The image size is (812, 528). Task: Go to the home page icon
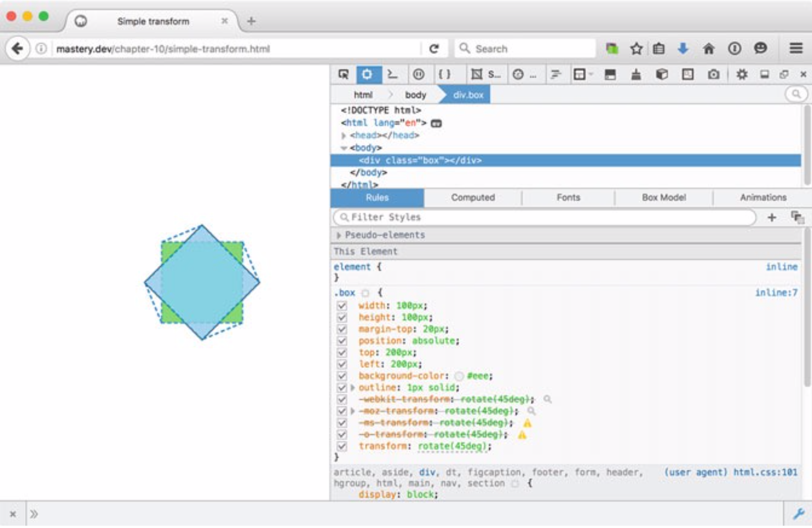pyautogui.click(x=709, y=48)
